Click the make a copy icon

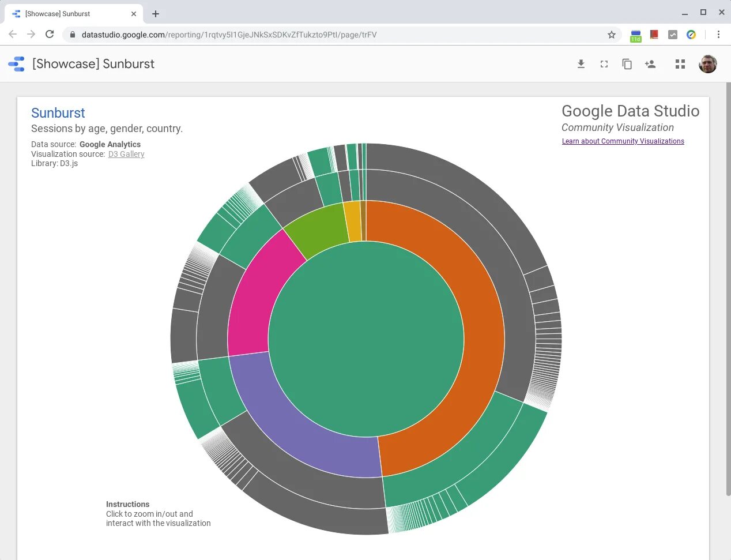[x=627, y=64]
